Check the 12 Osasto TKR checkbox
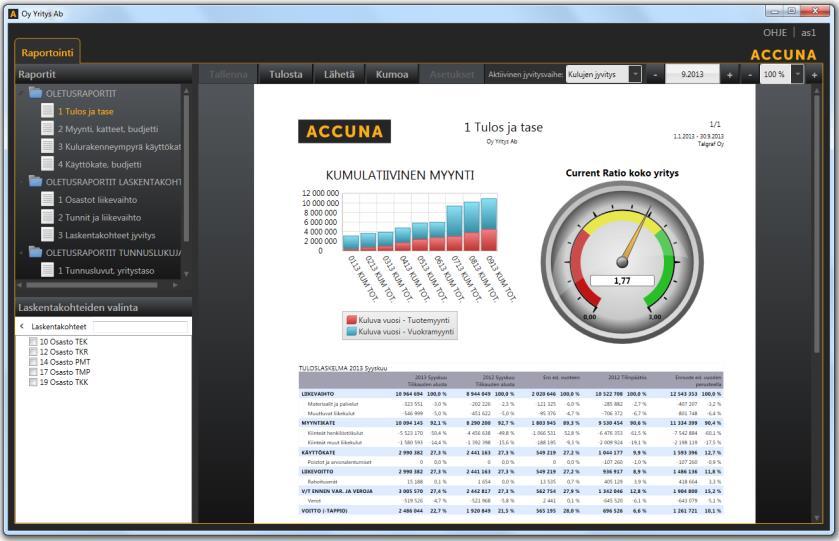This screenshot has width=839, height=541. click(33, 352)
